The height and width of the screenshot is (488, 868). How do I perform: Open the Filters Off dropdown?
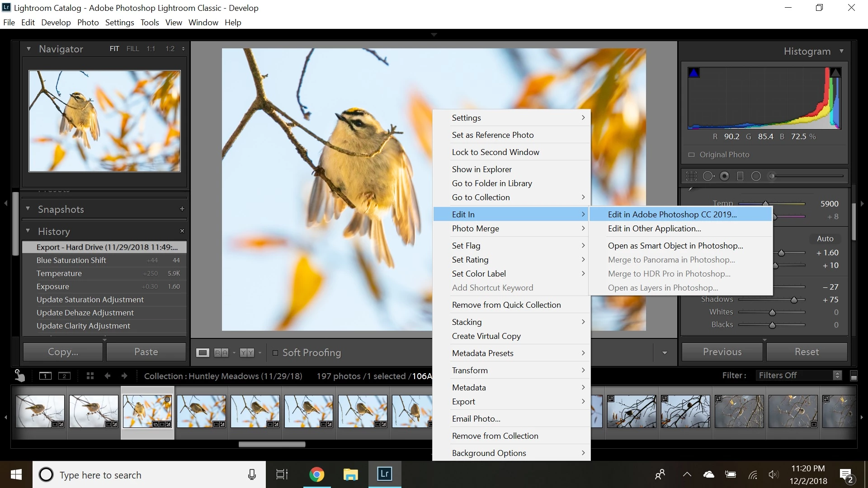pyautogui.click(x=799, y=375)
